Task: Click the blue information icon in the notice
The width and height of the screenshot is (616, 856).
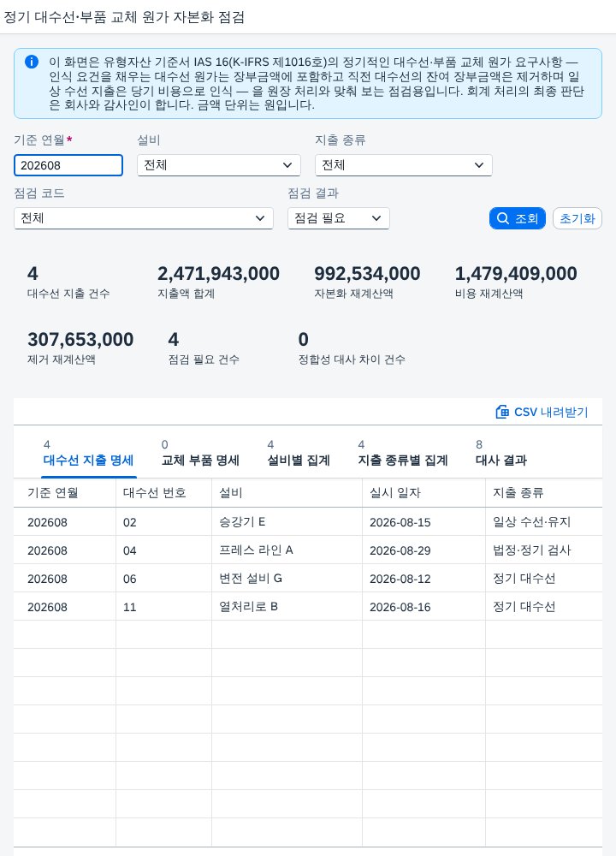Action: click(32, 62)
